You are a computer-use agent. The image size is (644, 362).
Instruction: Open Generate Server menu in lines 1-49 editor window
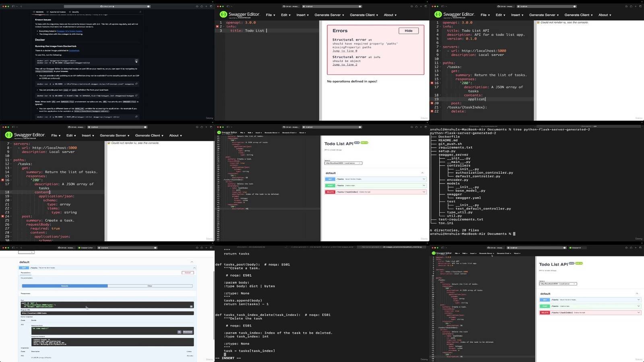click(x=486, y=254)
